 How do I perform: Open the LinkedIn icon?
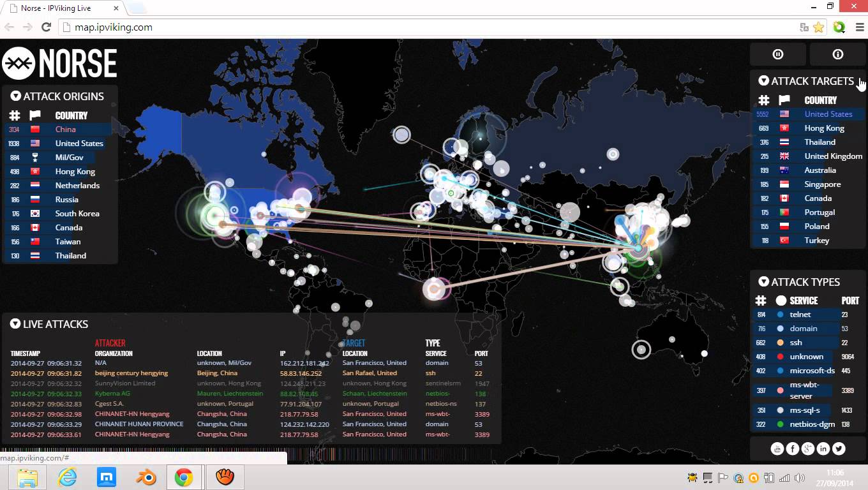tap(823, 449)
